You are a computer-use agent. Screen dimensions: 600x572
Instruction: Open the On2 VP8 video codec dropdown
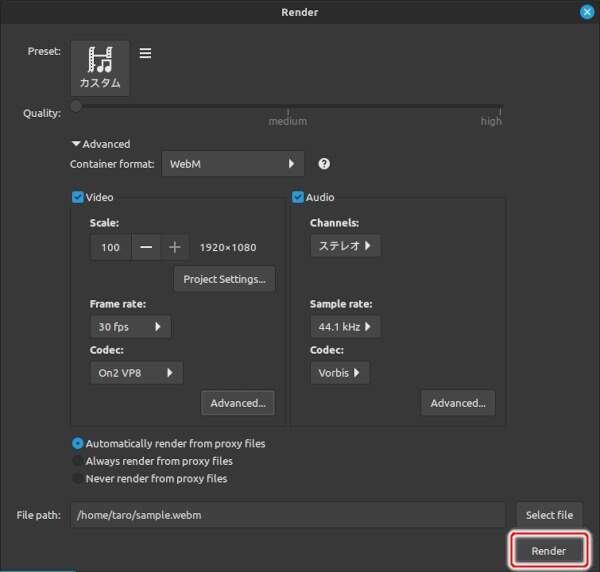click(136, 373)
